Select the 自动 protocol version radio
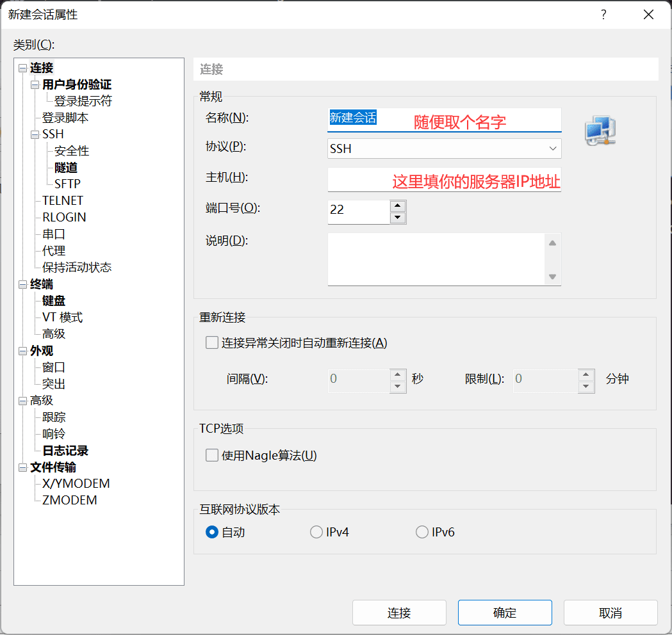Image resolution: width=672 pixels, height=635 pixels. click(x=211, y=532)
